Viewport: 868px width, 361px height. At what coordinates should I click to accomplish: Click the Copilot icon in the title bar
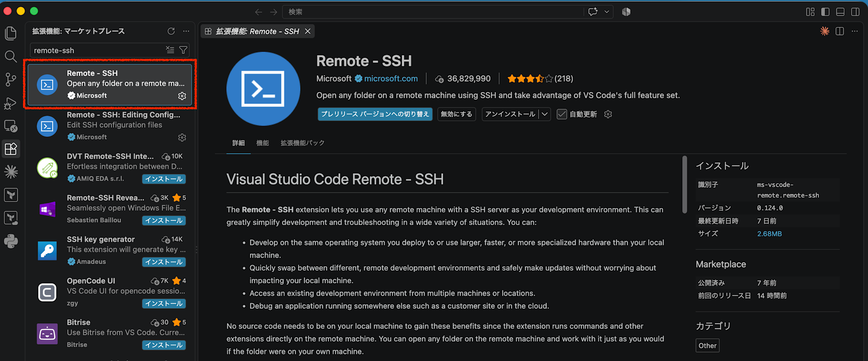click(626, 12)
